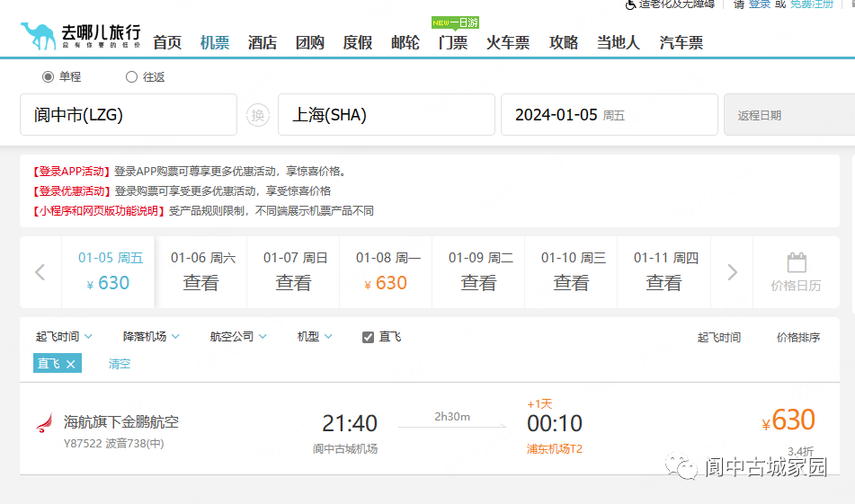Click airline name 海航旗下金鹏航空
The image size is (855, 504).
coord(121,421)
